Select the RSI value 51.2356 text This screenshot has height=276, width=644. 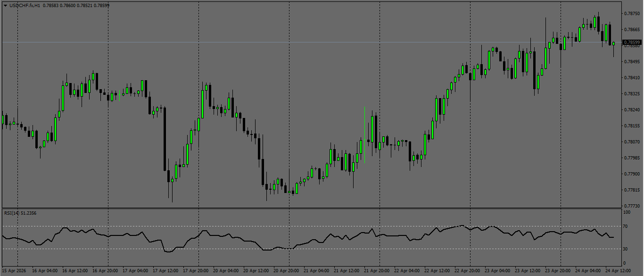[x=28, y=212]
